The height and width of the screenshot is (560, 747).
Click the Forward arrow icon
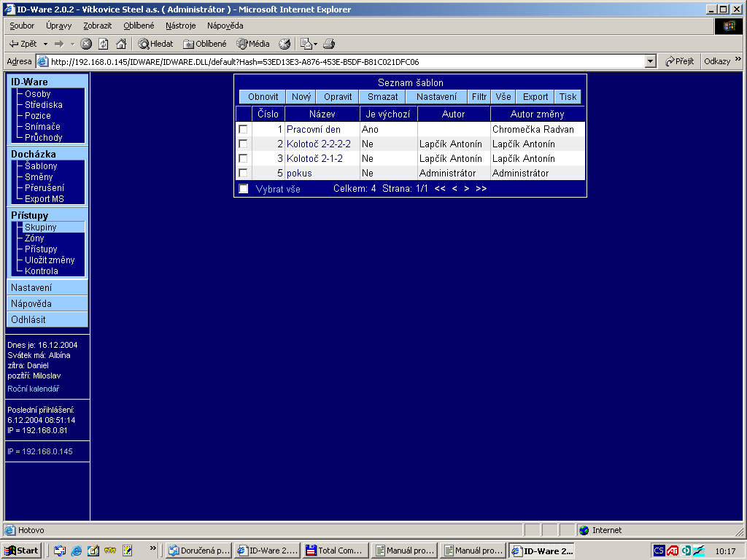[x=59, y=44]
